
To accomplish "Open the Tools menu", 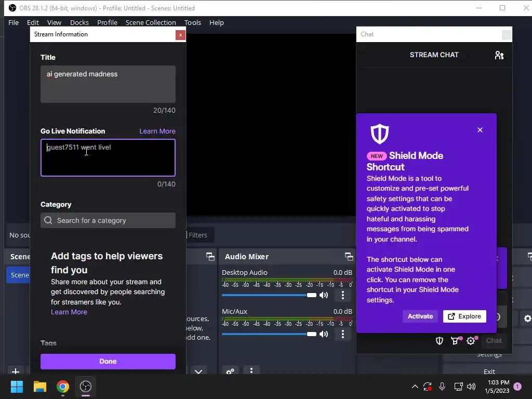I will [x=193, y=23].
